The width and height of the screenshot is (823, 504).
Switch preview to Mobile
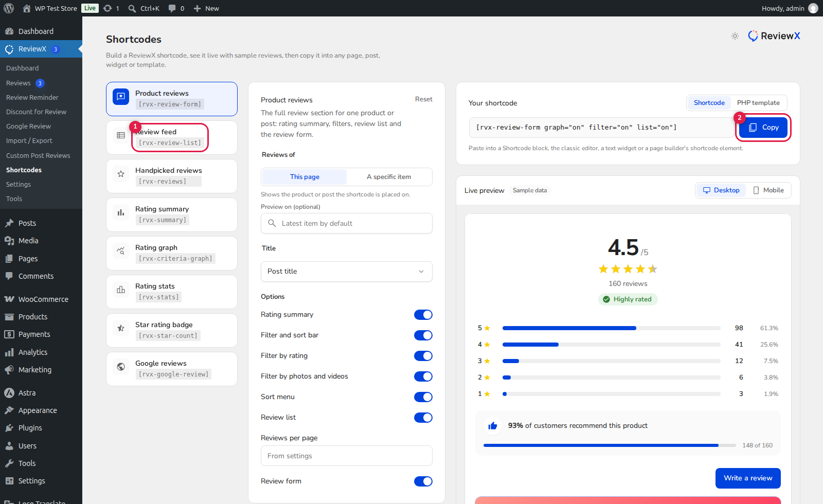(x=768, y=190)
